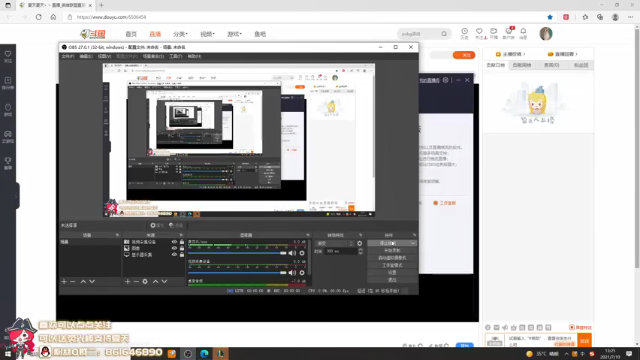640x360 pixels.
Task: Show hidden system tray icons chevron
Action: [566, 353]
